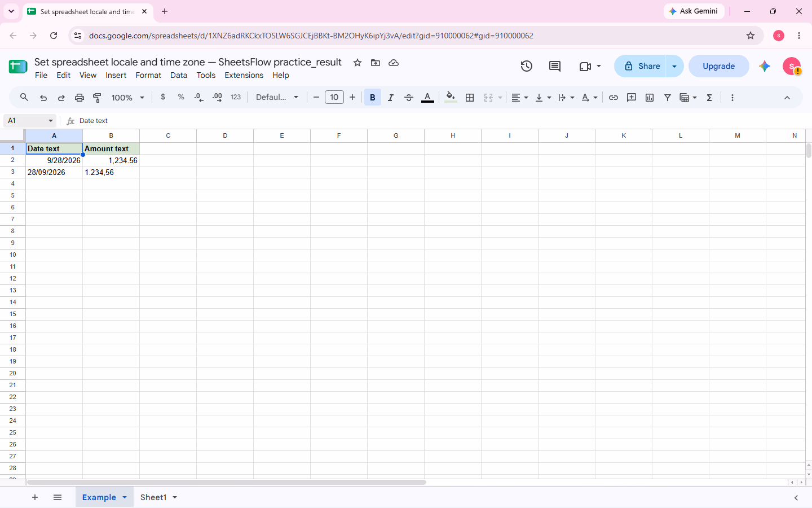Open the fill color picker
This screenshot has width=812, height=508.
click(450, 98)
